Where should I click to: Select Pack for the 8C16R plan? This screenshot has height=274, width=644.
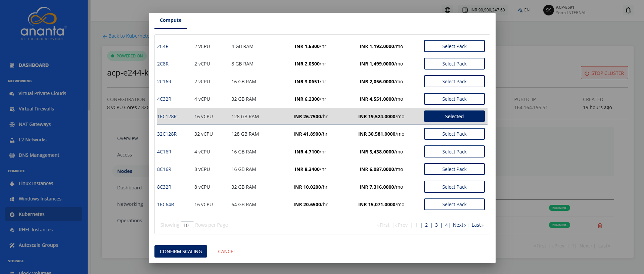tap(454, 169)
